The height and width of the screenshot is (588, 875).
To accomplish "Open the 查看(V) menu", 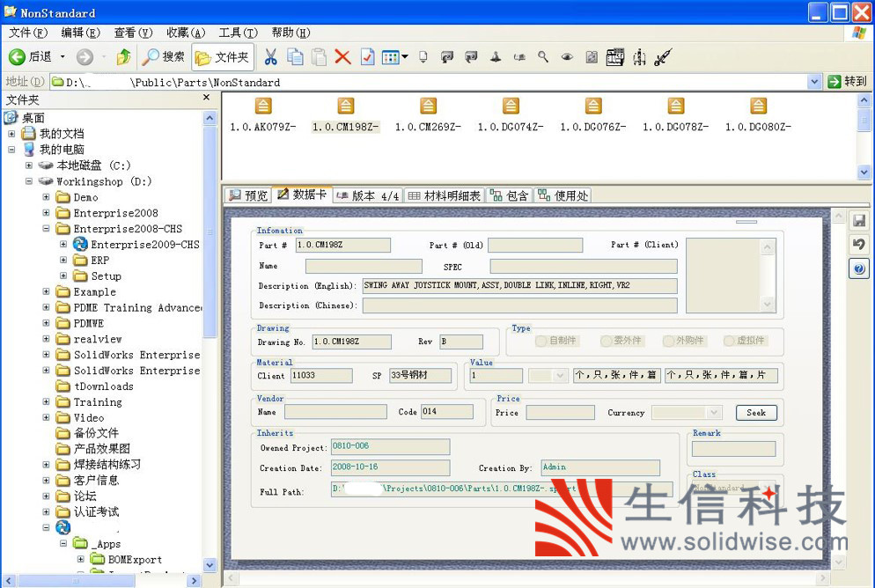I will coord(133,33).
